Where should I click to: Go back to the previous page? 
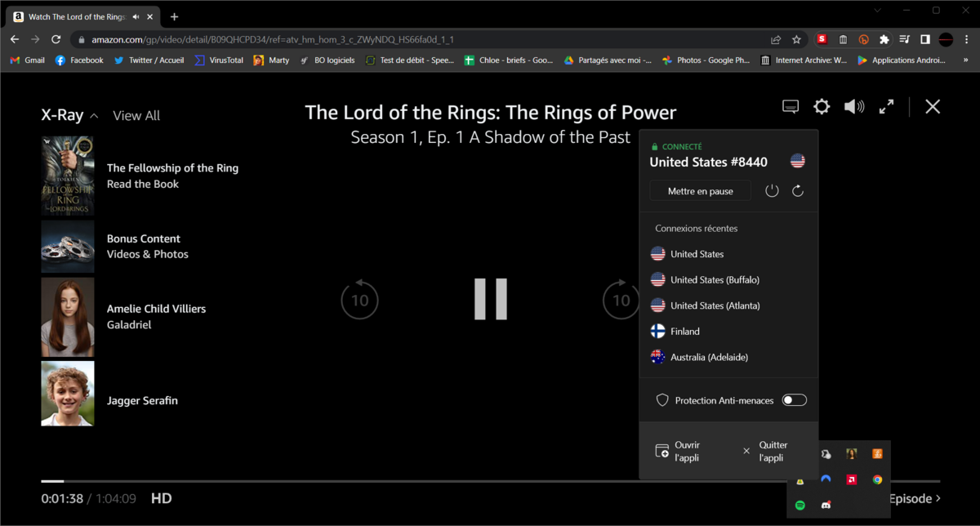15,39
